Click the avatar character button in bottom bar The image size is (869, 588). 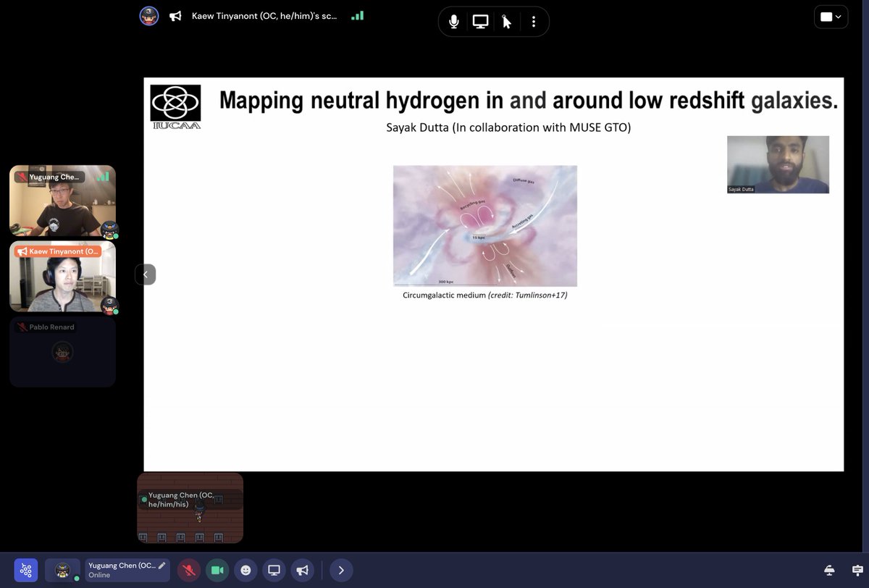coord(63,570)
